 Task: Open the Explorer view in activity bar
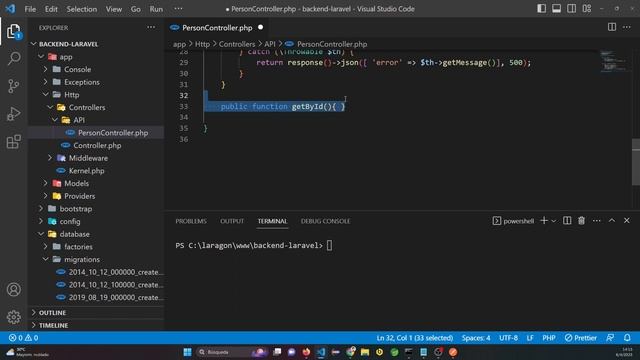[x=13, y=31]
